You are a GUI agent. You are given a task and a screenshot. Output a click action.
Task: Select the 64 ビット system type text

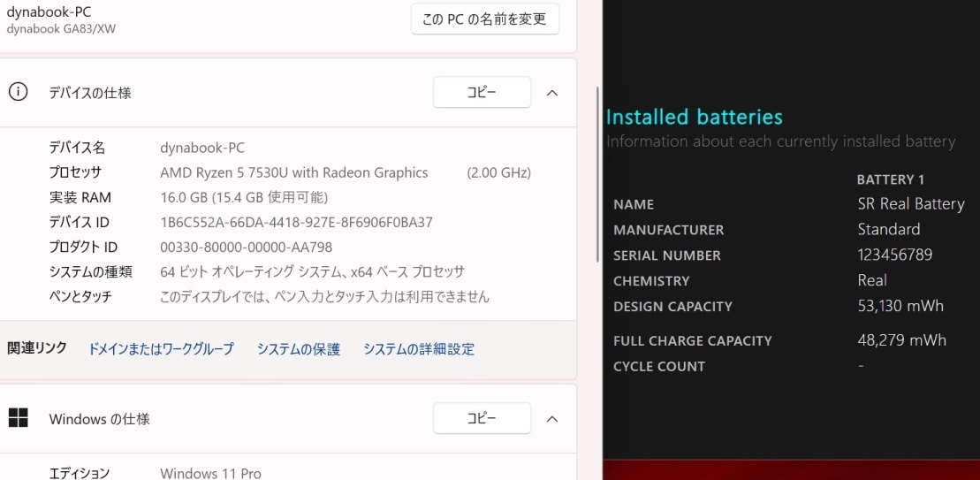coord(313,272)
